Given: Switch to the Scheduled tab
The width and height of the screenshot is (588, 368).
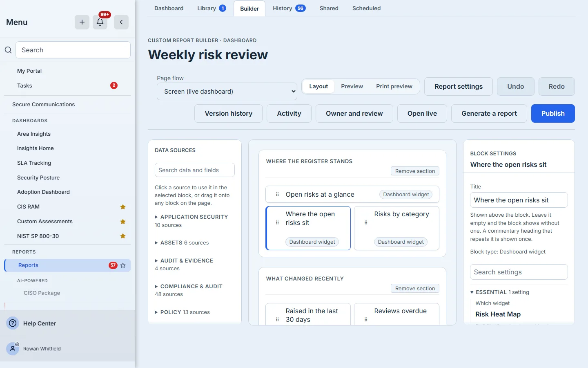Looking at the screenshot, I should coord(366,8).
